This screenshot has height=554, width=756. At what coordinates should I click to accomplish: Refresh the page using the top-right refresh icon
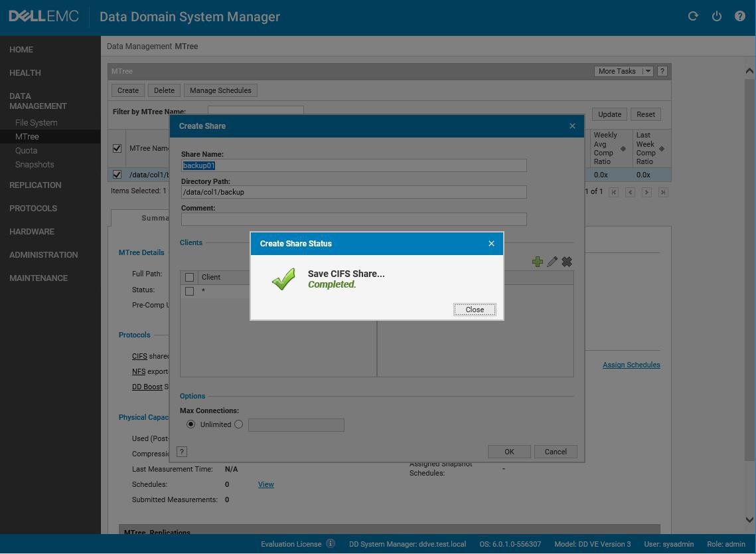click(693, 16)
